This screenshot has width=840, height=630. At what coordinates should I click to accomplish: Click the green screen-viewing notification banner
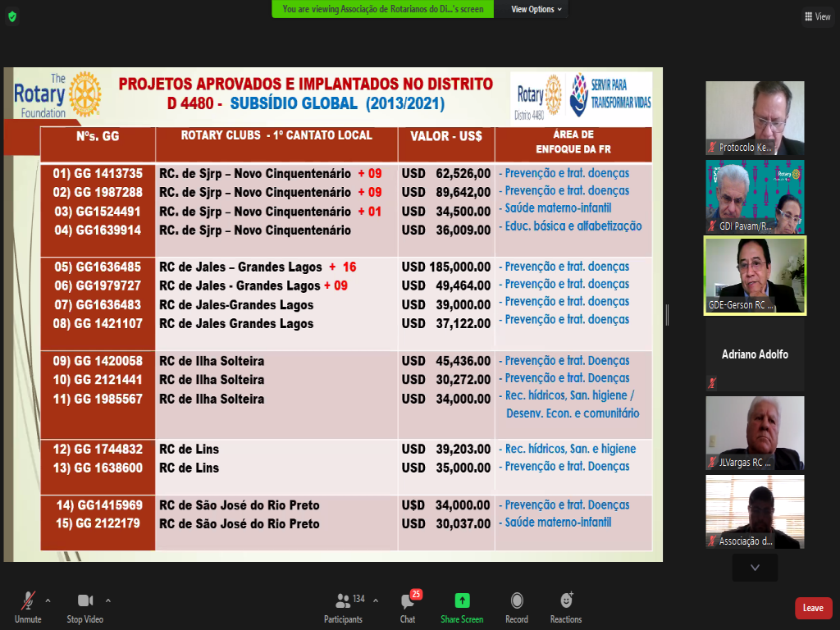click(x=383, y=9)
